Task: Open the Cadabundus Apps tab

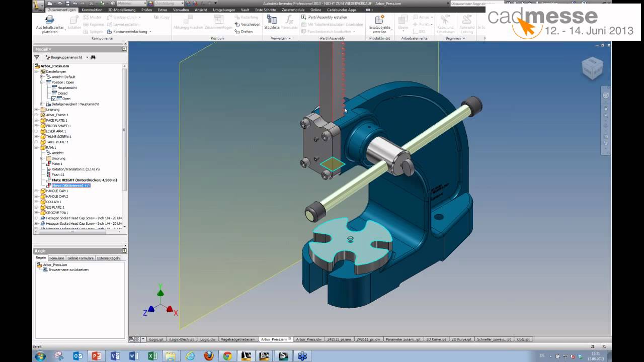Action: pos(342,10)
